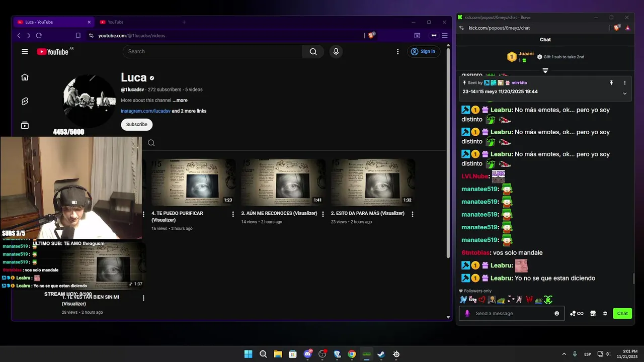Open options for the AÚN ME RECONOCES video
Screen dimensions: 644x362
[323, 214]
